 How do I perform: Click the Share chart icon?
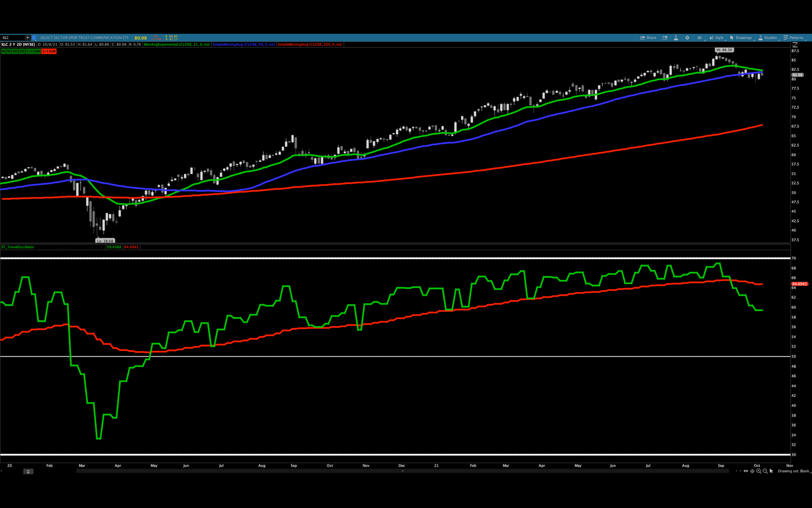point(648,38)
